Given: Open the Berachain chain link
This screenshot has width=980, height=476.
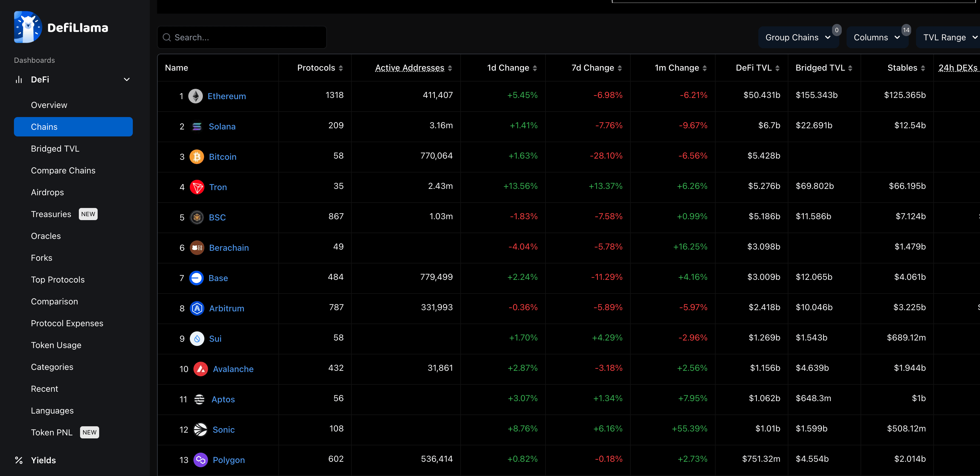Looking at the screenshot, I should pos(229,248).
